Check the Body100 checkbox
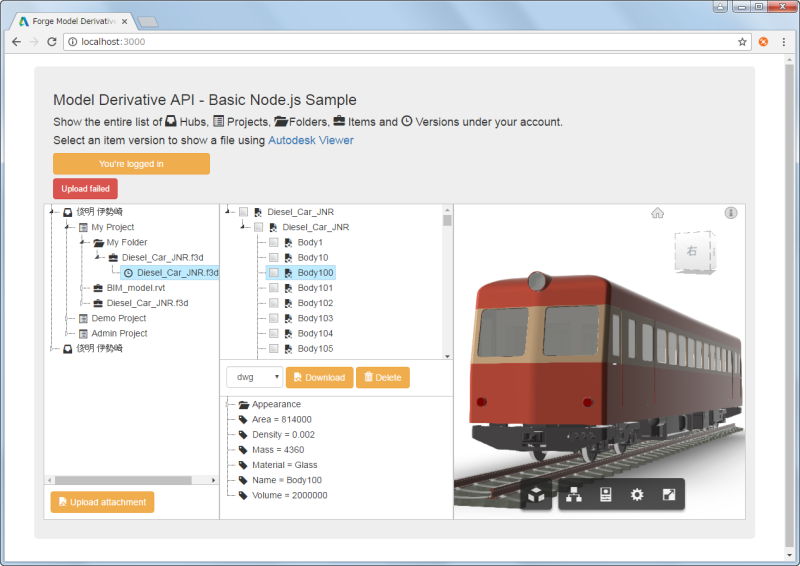Screen dimensions: 800x566 click(273, 273)
